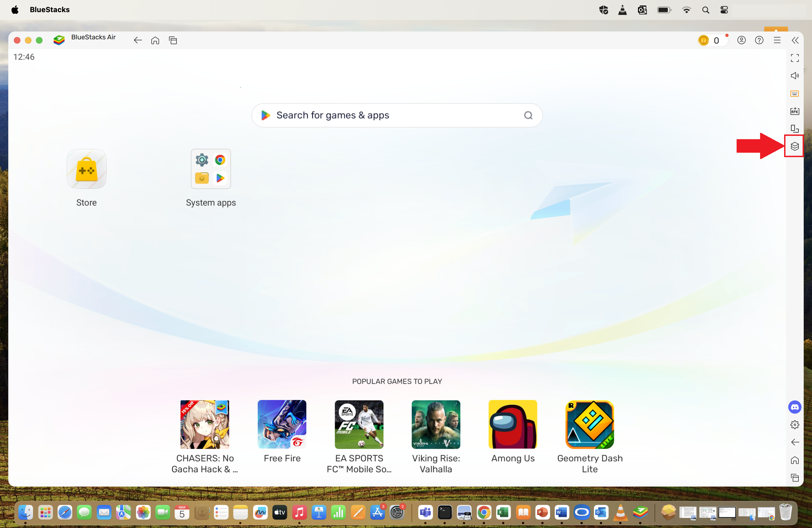812x528 pixels.
Task: Open the Discord icon in the sidebar
Action: [795, 407]
